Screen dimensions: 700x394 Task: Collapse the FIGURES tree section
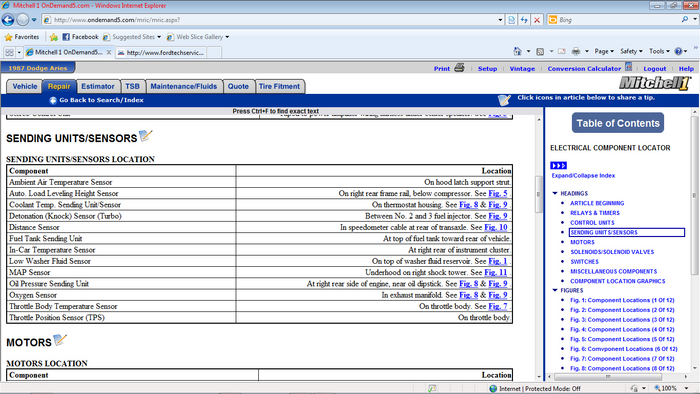tap(555, 290)
